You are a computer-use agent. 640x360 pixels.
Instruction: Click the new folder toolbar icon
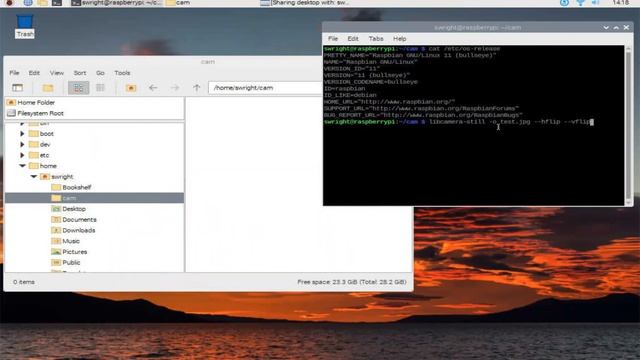(48, 88)
